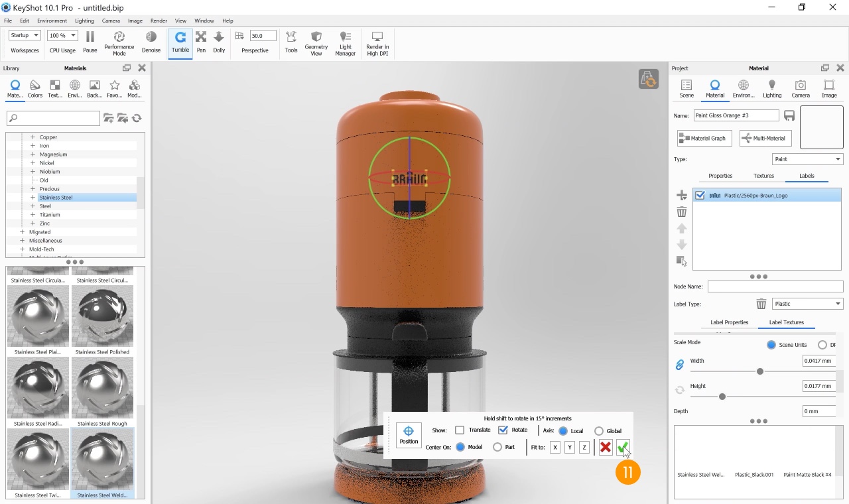The width and height of the screenshot is (849, 504).
Task: Open the Colors library tab
Action: 35,89
